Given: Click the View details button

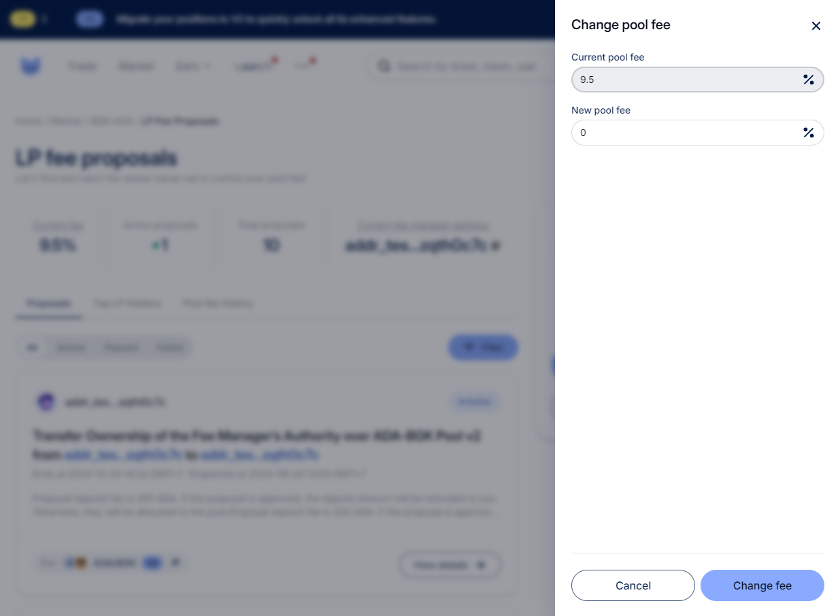Looking at the screenshot, I should [x=450, y=565].
